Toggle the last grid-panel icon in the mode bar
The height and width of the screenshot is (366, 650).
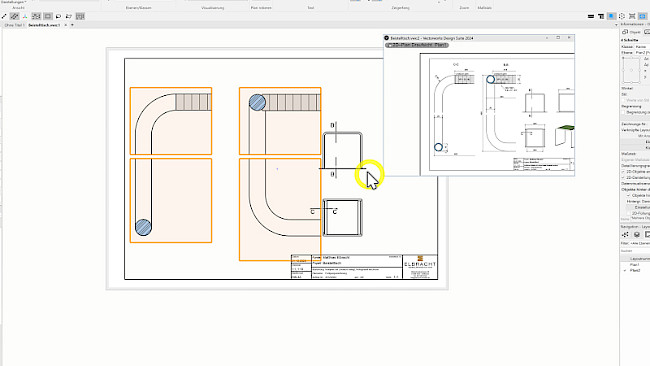point(80,16)
